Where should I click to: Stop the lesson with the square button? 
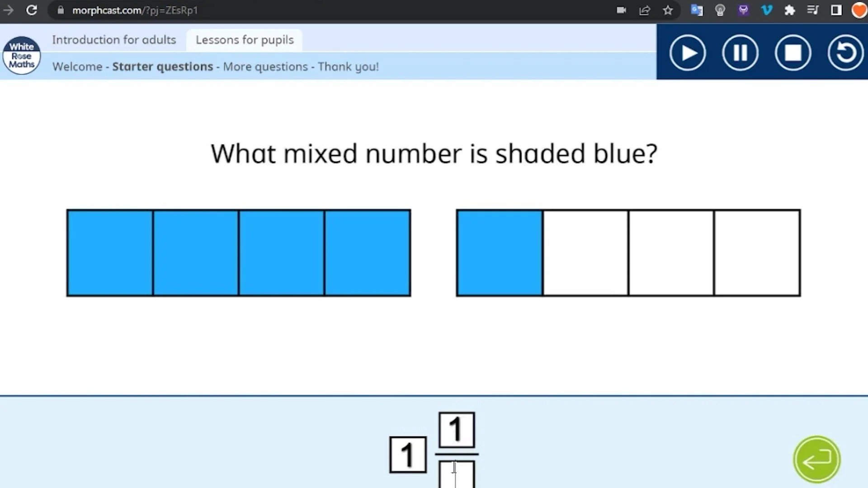pyautogui.click(x=793, y=52)
